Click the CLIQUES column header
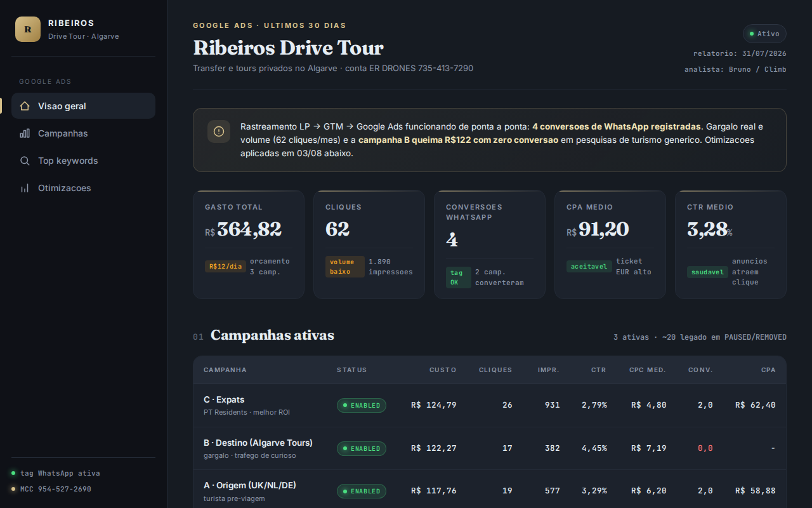Screen dimensions: 812x508 pyautogui.click(x=495, y=370)
